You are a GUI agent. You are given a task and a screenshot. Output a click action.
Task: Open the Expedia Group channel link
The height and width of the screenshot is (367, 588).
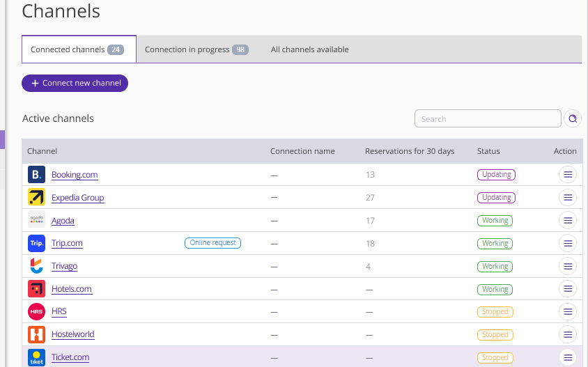pos(77,198)
